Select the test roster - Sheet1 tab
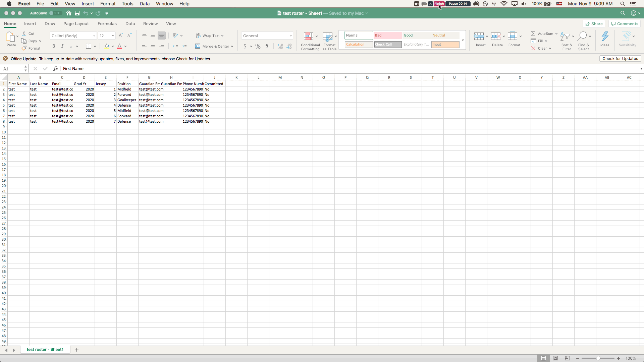This screenshot has width=644, height=362. point(45,350)
